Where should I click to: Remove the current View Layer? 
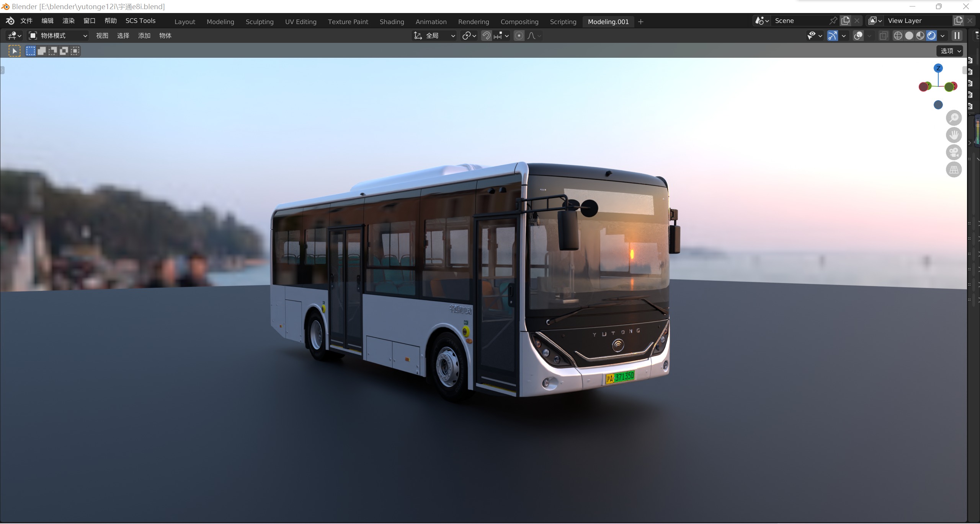(970, 21)
